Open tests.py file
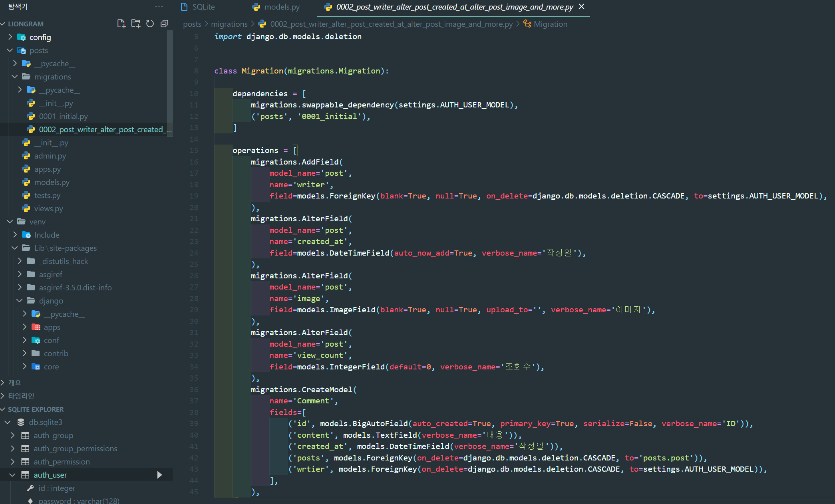 pyautogui.click(x=47, y=195)
